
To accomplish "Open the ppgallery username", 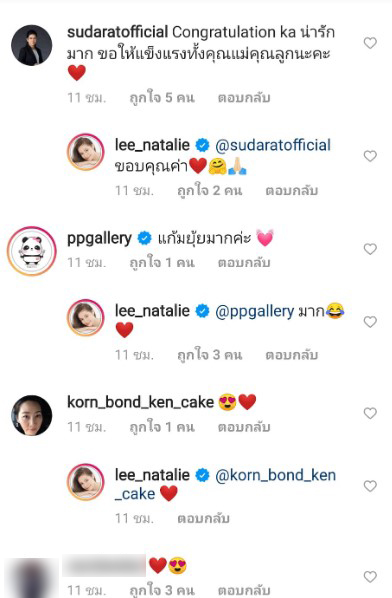I will 100,239.
